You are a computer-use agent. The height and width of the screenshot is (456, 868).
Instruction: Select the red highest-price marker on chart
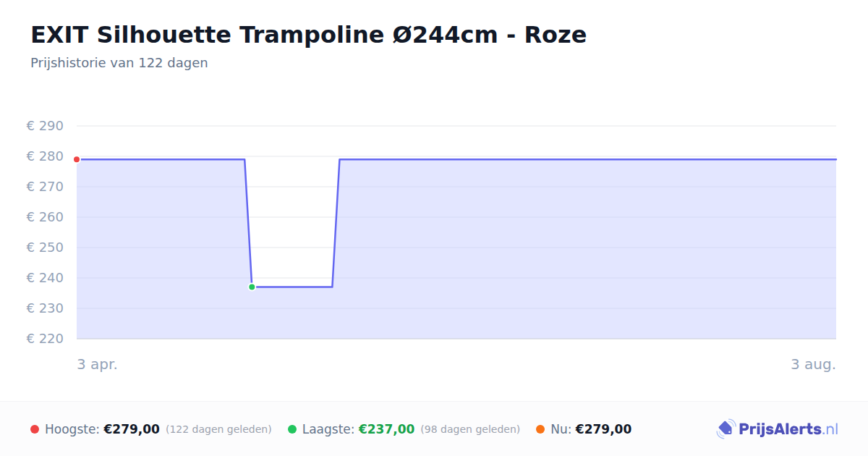click(x=77, y=159)
